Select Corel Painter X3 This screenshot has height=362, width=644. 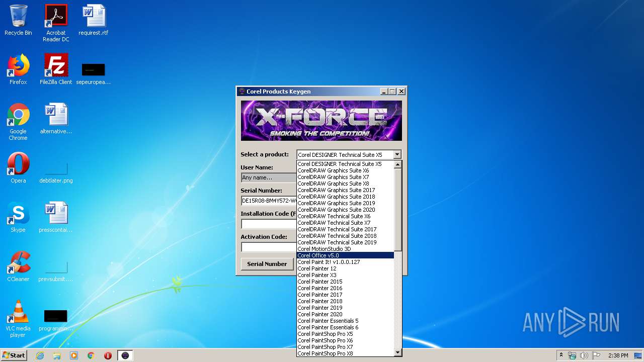pos(345,275)
